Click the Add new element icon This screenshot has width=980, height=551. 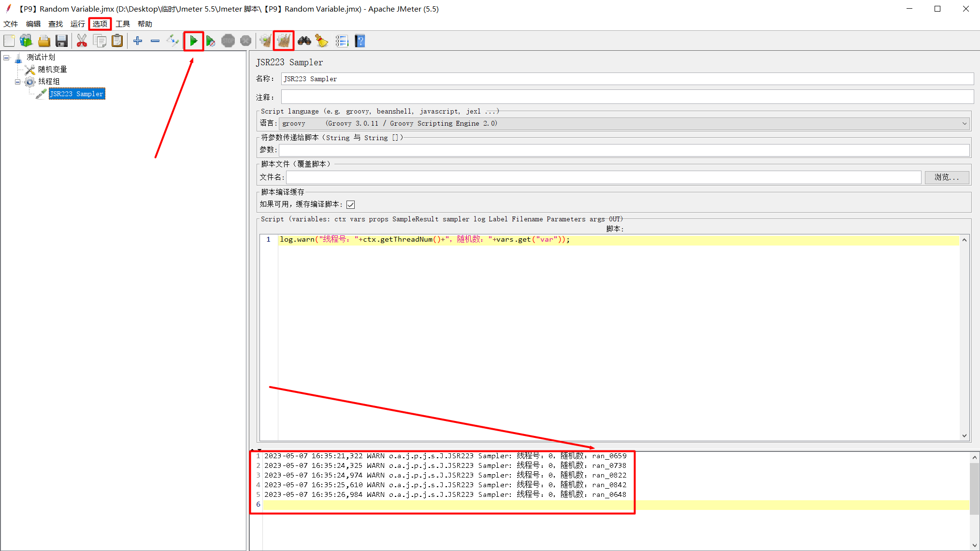[x=138, y=41]
